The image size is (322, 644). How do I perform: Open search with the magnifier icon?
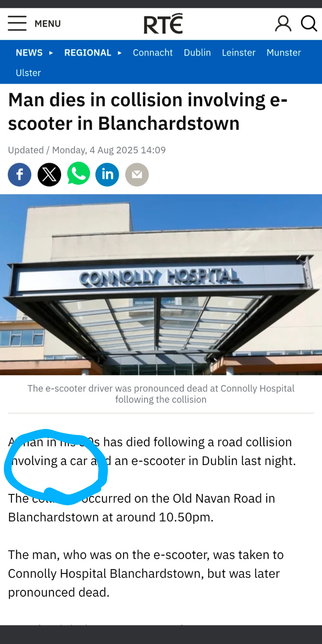pos(309,23)
